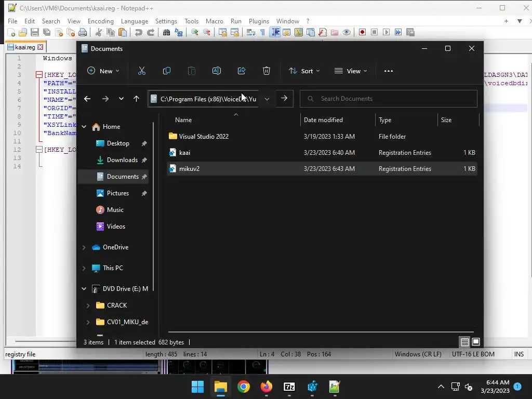Image resolution: width=532 pixels, height=399 pixels.
Task: Go back in Explorer navigation
Action: click(87, 99)
